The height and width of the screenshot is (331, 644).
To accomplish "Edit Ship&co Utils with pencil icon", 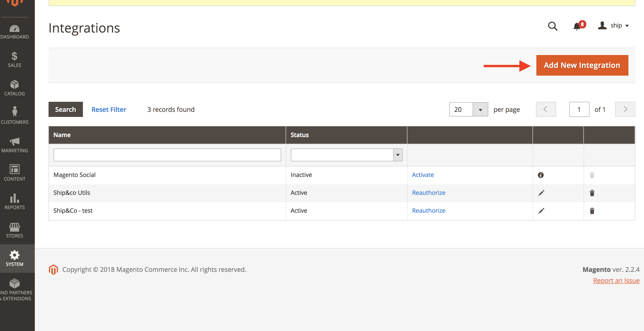I will (x=541, y=193).
